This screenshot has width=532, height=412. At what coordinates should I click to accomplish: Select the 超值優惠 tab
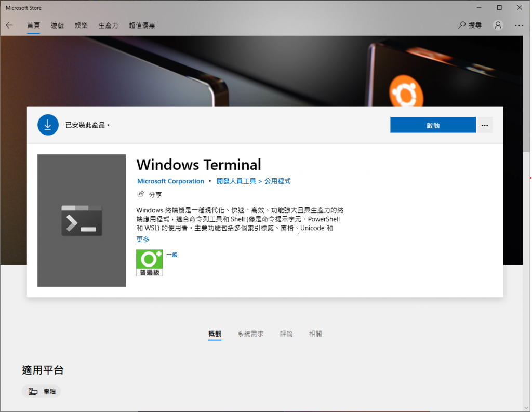[142, 25]
